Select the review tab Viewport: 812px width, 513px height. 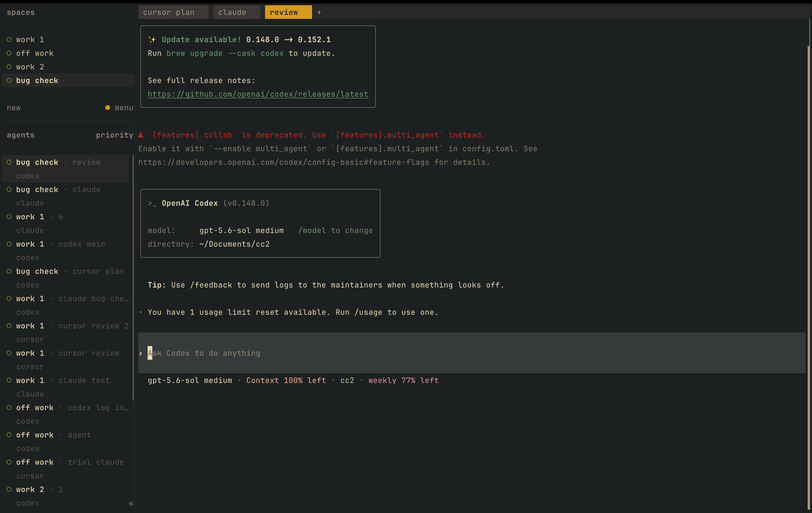[x=288, y=12]
